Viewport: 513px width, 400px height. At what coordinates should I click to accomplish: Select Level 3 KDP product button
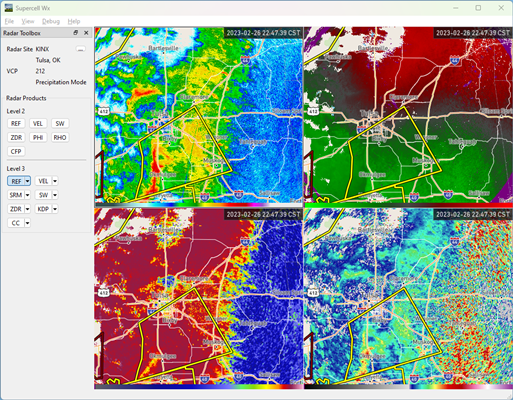(43, 209)
